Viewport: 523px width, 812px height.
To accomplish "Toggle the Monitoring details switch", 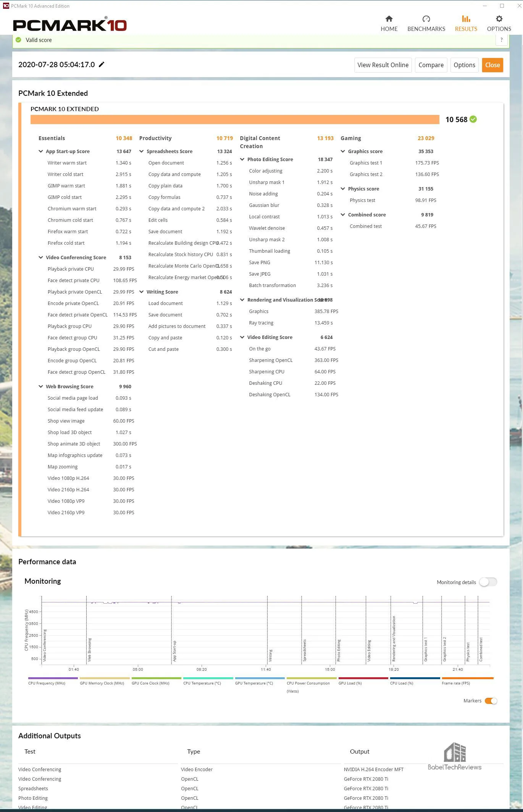I will (488, 582).
